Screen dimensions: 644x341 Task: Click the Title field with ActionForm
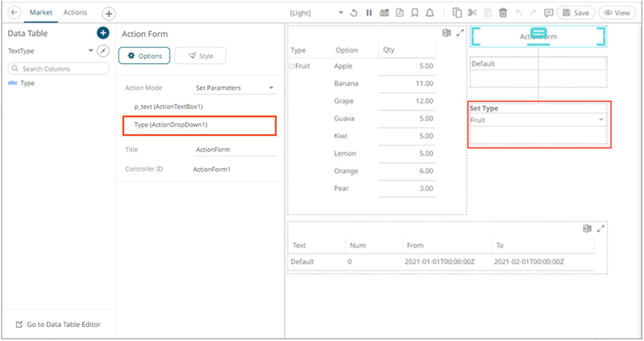pos(235,150)
